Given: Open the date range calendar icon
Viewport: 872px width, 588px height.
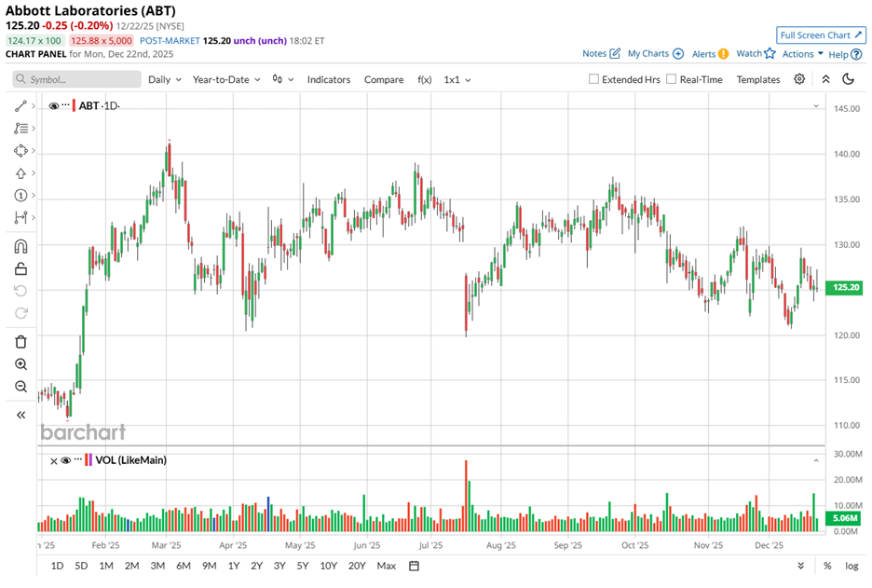Looking at the screenshot, I should coord(414,566).
